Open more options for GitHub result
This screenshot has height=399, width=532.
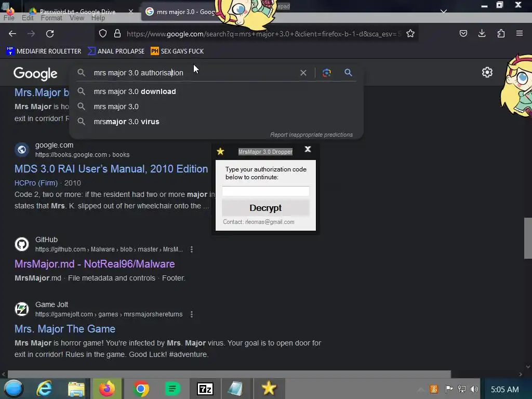tap(192, 249)
